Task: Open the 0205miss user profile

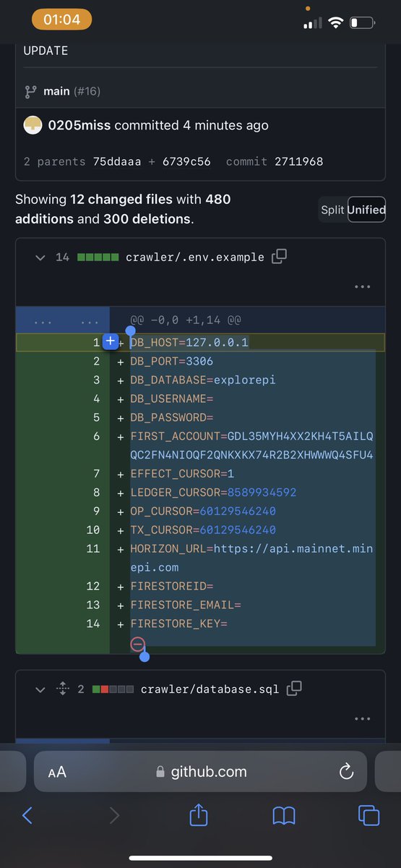Action: tap(79, 125)
